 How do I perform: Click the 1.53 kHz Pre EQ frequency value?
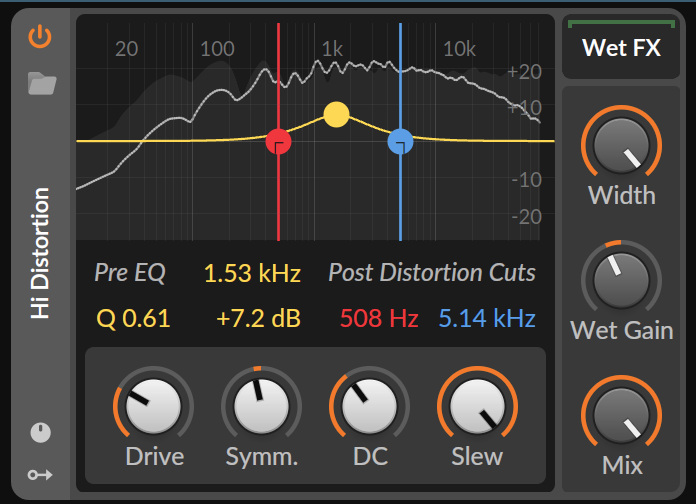point(252,273)
